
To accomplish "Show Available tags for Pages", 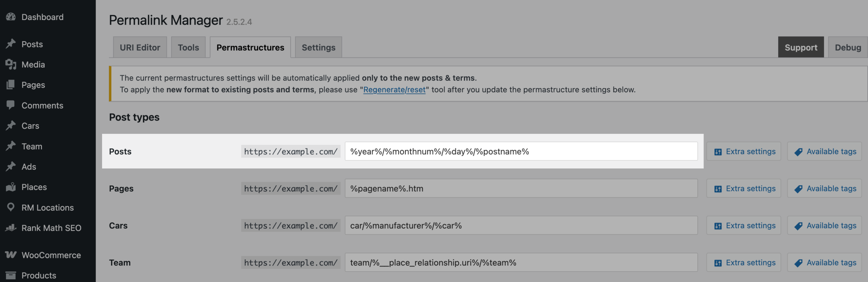I will coord(825,189).
